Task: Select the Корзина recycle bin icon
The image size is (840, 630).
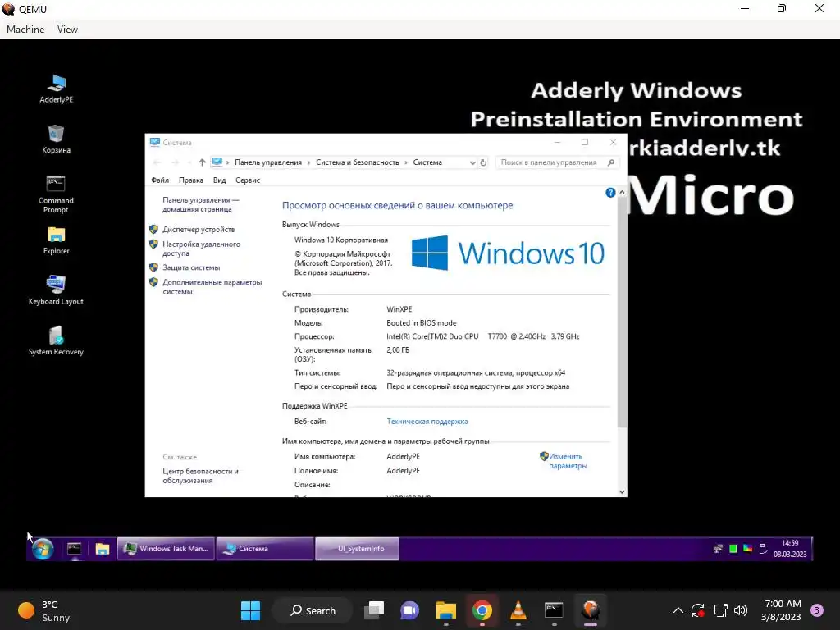Action: [57, 139]
